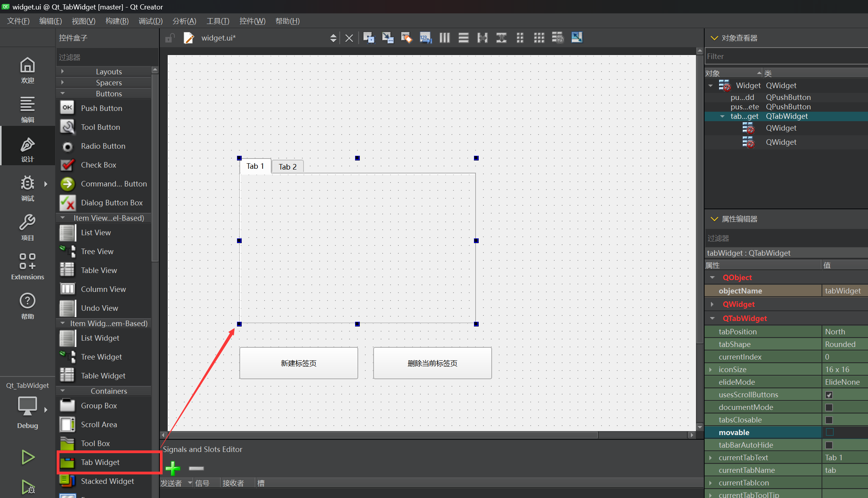Click the Break Layout icon
The height and width of the screenshot is (498, 868).
558,38
